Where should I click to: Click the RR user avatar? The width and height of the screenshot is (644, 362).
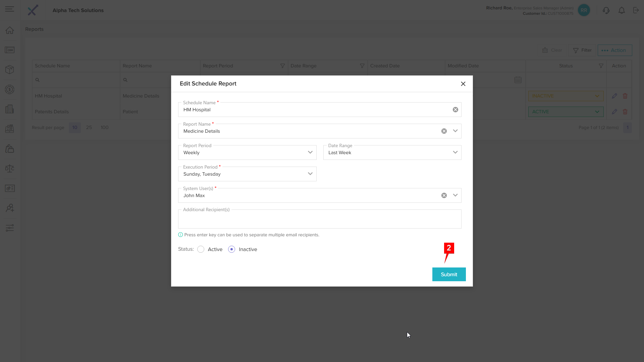coord(584,10)
